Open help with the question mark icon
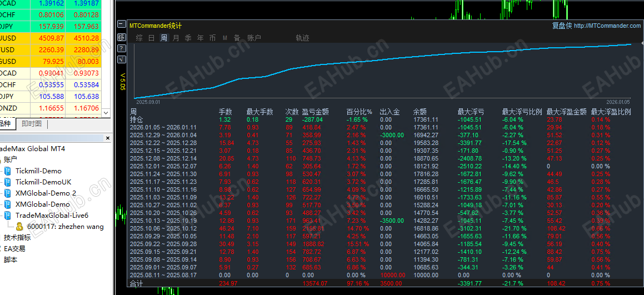The image size is (644, 295). tap(121, 48)
